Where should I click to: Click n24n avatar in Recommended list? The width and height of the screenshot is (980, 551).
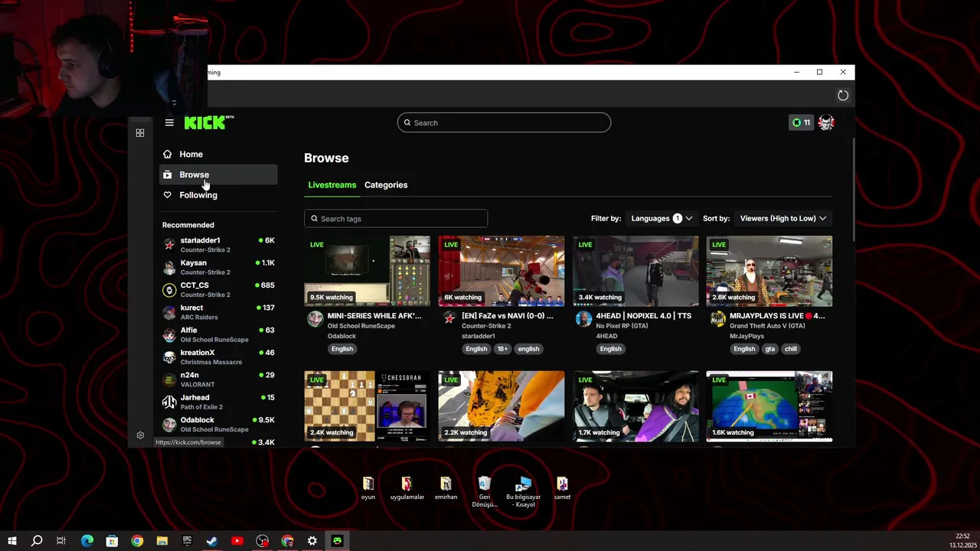[x=169, y=380]
